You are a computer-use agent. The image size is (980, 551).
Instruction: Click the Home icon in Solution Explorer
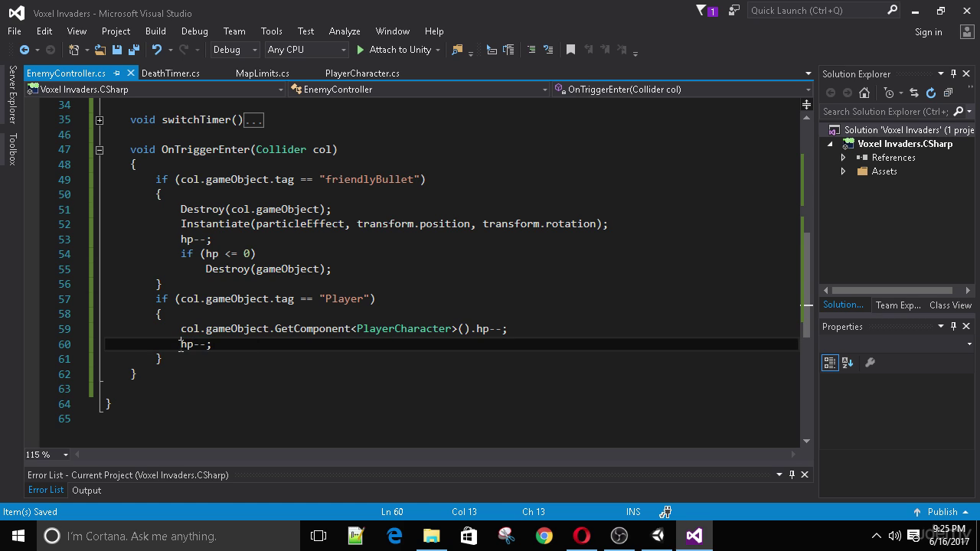(864, 93)
